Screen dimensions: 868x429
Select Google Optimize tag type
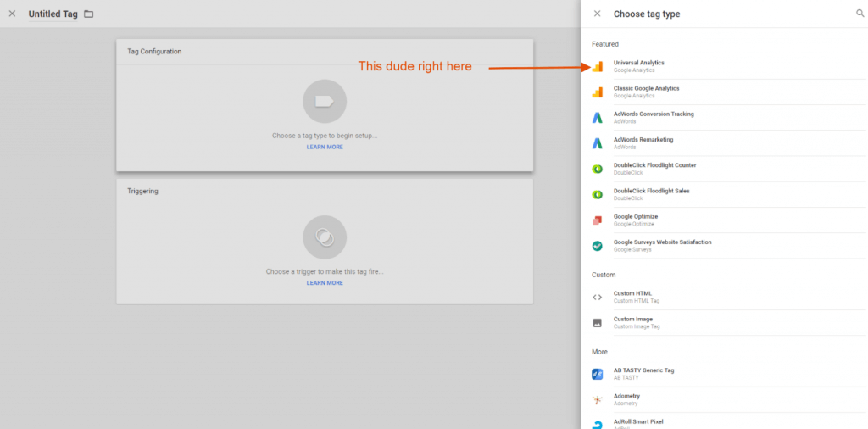(728, 220)
